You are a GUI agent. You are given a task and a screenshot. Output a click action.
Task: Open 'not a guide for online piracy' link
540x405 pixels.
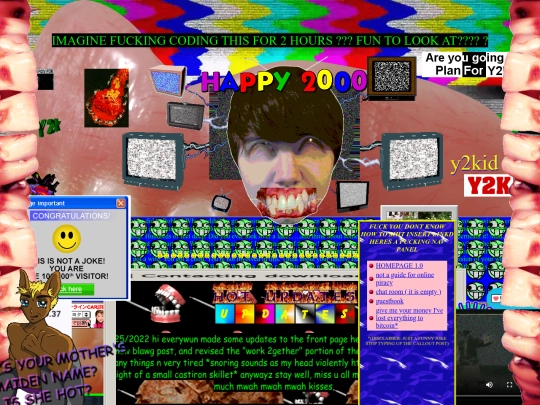click(x=404, y=279)
